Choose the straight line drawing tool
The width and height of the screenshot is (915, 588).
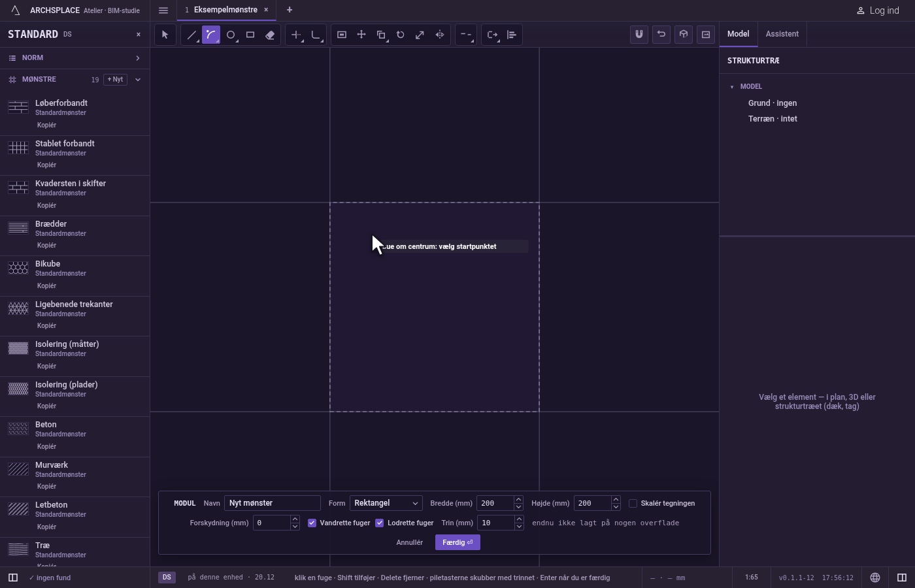click(191, 35)
